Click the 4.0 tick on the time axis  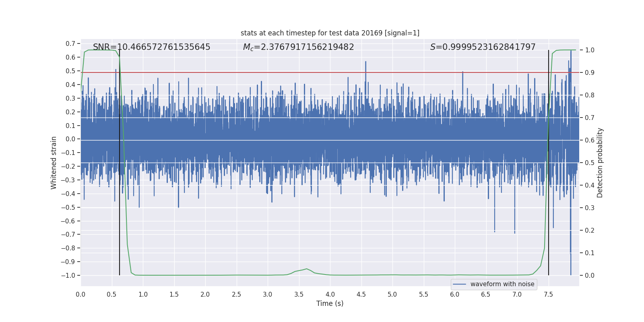[x=330, y=294]
